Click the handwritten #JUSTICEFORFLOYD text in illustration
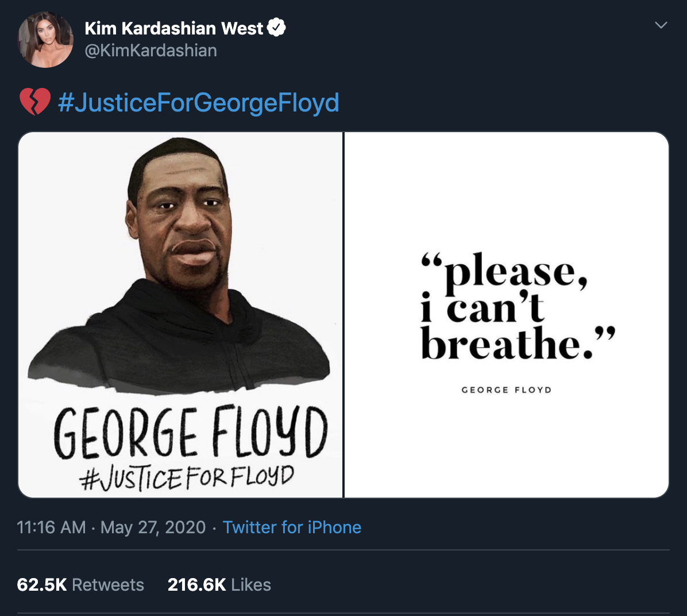687x616 pixels. [x=187, y=478]
